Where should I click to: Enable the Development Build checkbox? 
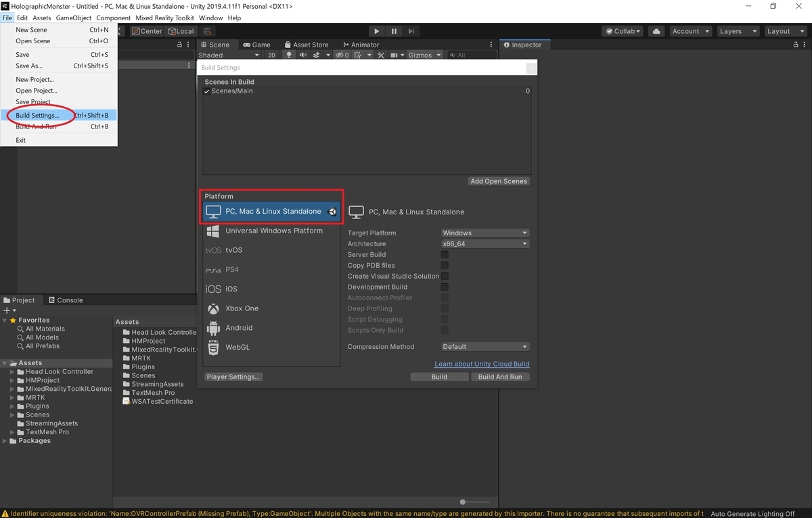(445, 287)
